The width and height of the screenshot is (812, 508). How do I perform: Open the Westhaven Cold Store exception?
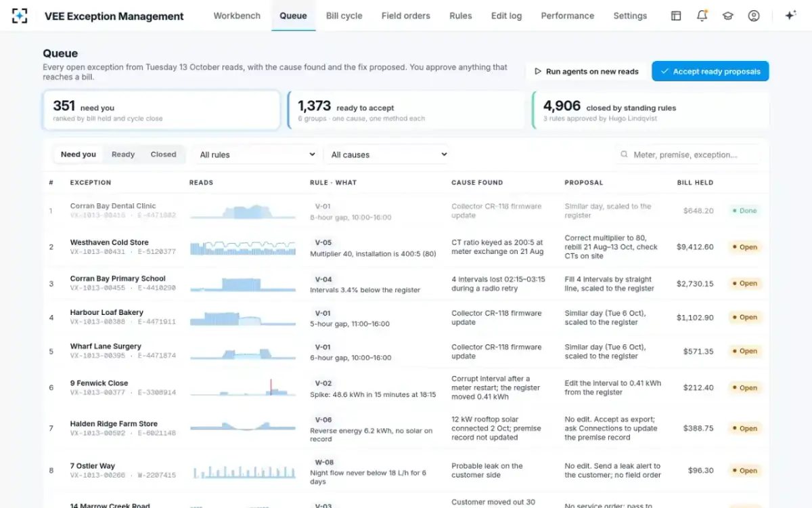point(110,242)
